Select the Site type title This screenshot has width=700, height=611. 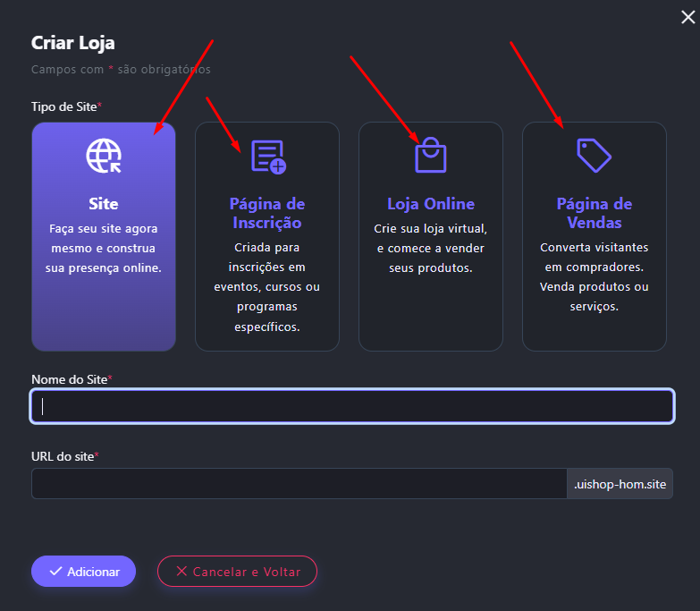pos(104,204)
